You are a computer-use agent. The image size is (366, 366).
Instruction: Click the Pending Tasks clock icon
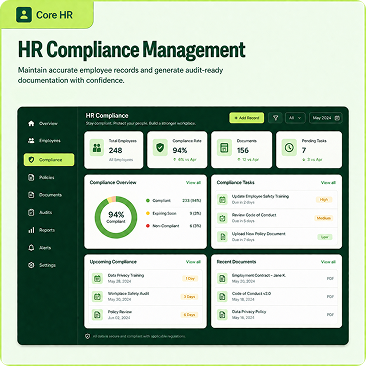[289, 148]
